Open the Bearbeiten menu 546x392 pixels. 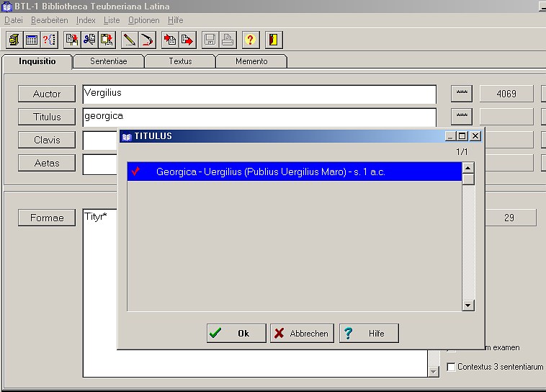coord(50,20)
